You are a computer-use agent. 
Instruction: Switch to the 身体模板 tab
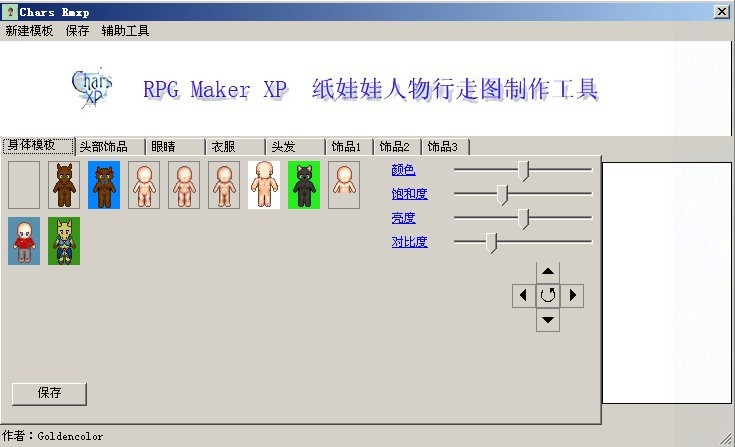(38, 146)
